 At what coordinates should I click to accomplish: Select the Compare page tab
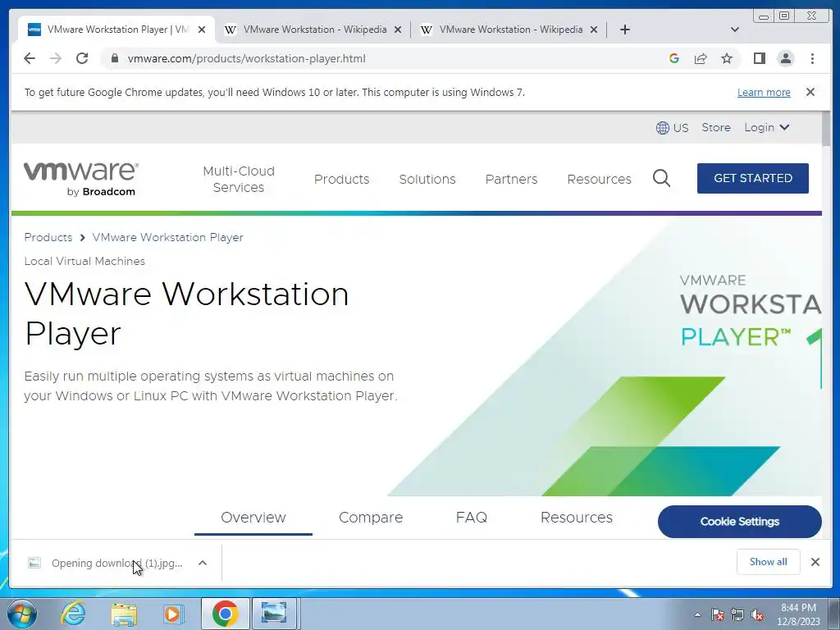(371, 518)
